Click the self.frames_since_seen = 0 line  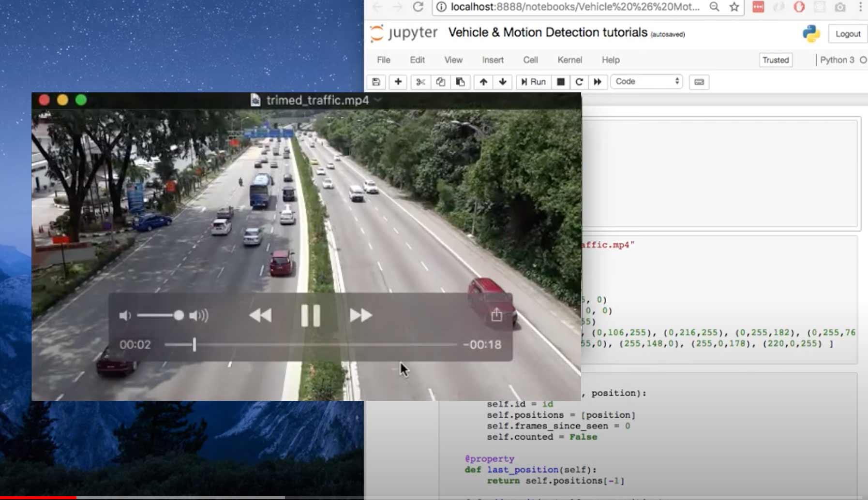[x=558, y=426]
